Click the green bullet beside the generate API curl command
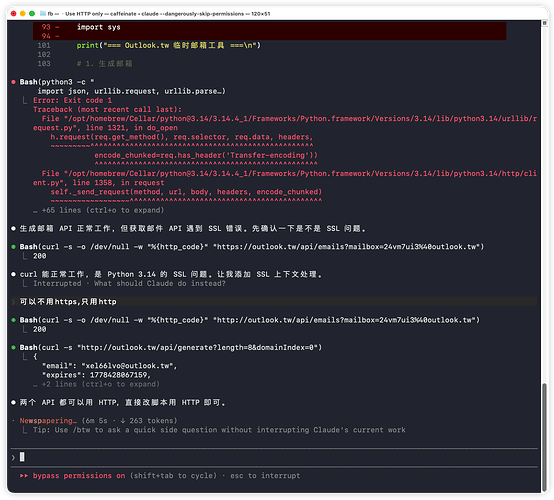554x500 pixels. 13,347
